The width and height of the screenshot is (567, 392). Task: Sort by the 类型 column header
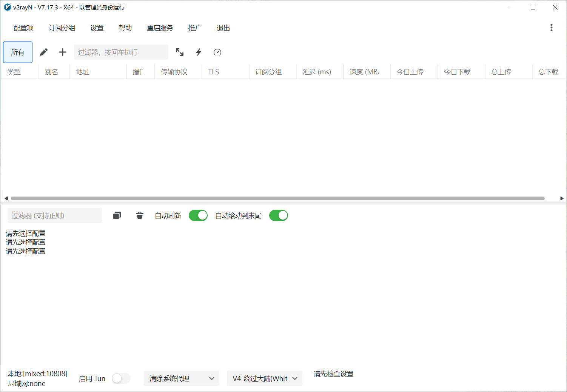[x=20, y=72]
